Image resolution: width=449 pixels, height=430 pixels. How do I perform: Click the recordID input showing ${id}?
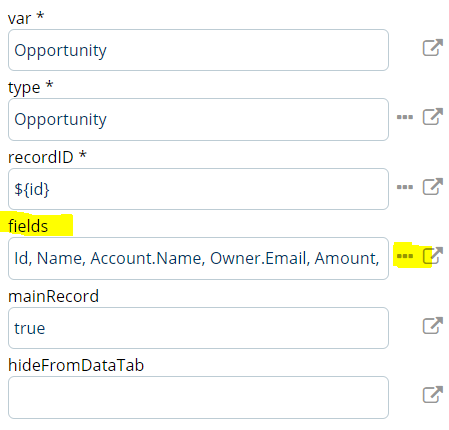tap(198, 189)
